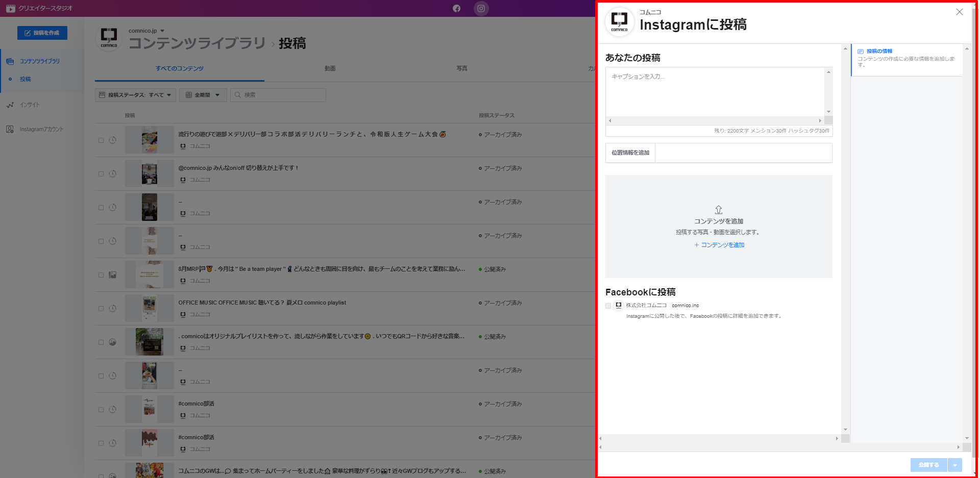Click the インサイト sidebar icon
980x478 pixels.
pos(10,105)
